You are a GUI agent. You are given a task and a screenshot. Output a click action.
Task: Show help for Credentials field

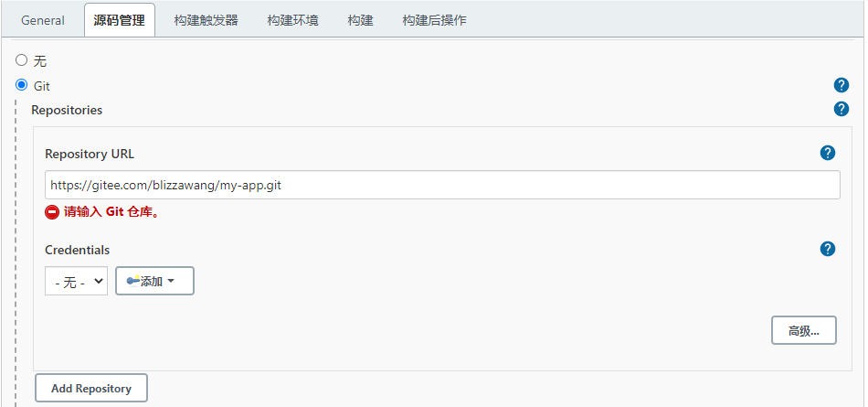pos(828,249)
